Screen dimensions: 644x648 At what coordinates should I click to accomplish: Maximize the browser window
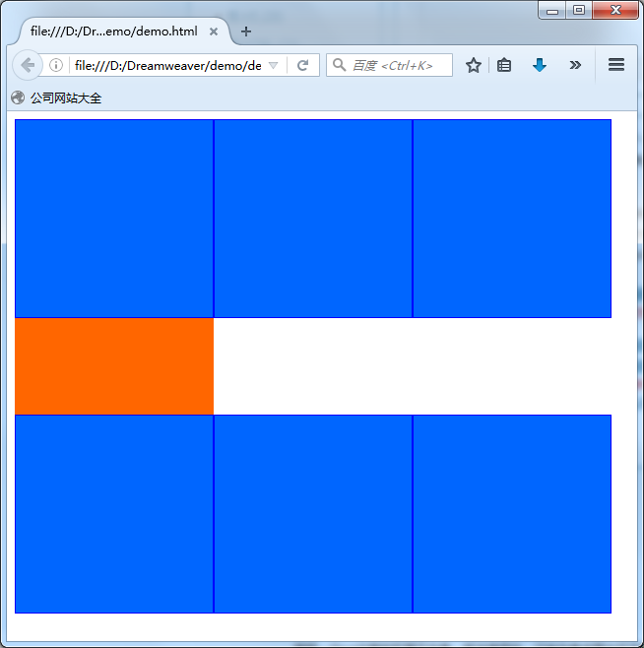pos(579,11)
